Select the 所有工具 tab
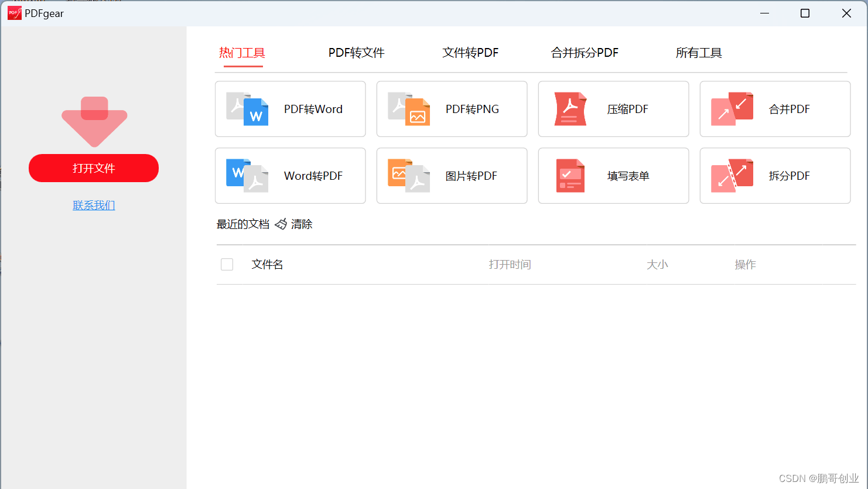 tap(699, 53)
